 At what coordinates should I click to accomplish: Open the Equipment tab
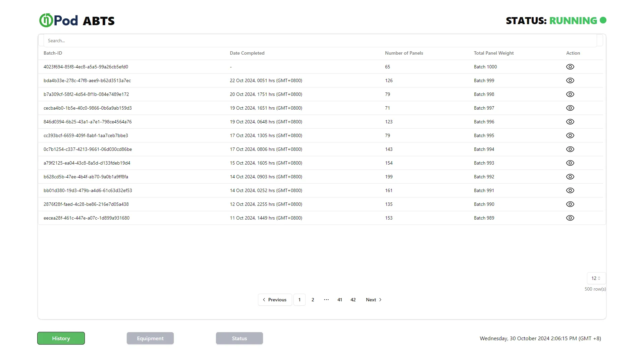[x=150, y=338]
